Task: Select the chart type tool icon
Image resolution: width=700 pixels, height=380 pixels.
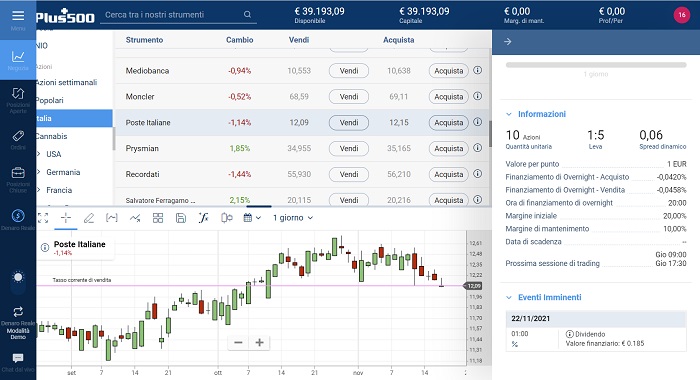Action: pyautogui.click(x=112, y=218)
